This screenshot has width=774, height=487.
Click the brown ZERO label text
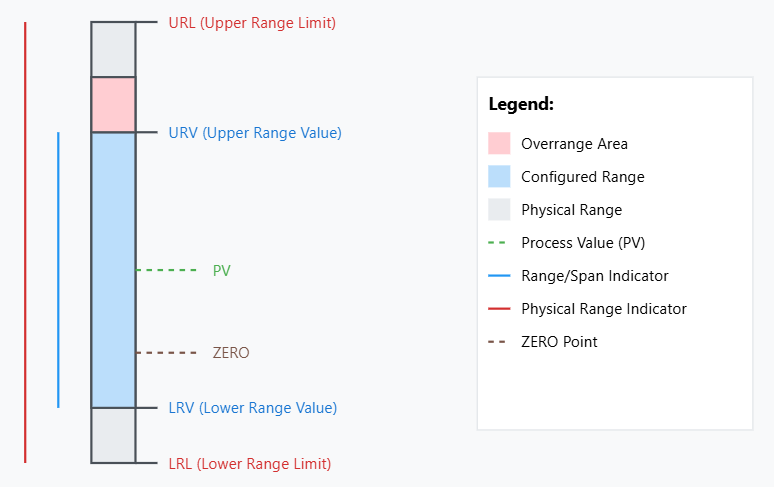[231, 353]
